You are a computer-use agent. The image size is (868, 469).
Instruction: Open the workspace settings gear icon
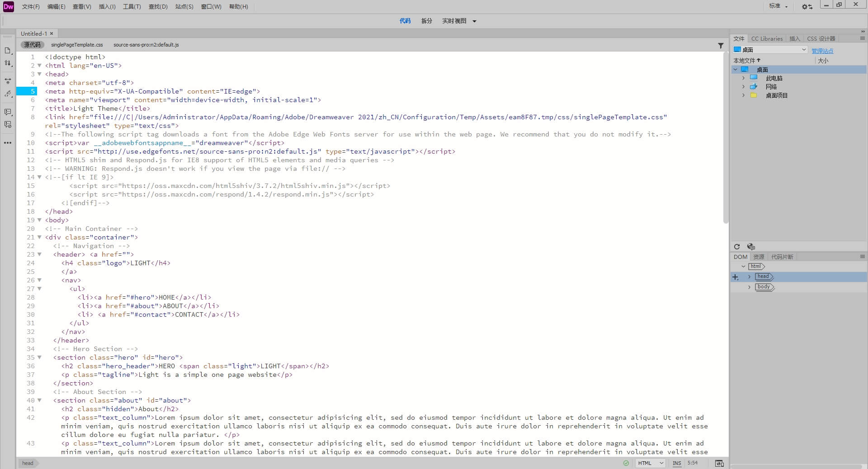806,6
